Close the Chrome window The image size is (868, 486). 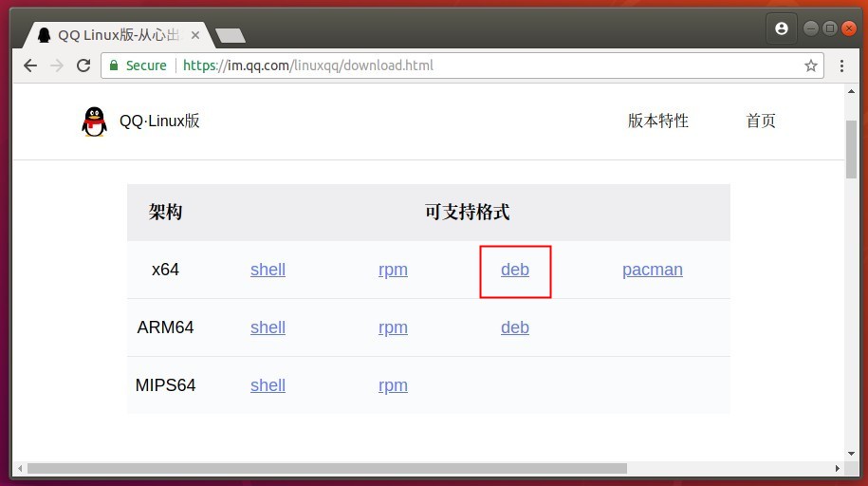pos(849,28)
